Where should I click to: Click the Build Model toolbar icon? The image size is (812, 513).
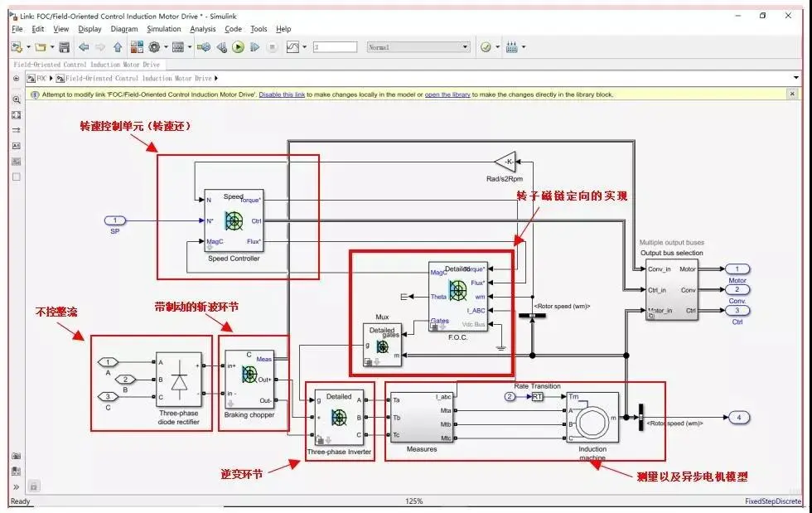(x=512, y=47)
